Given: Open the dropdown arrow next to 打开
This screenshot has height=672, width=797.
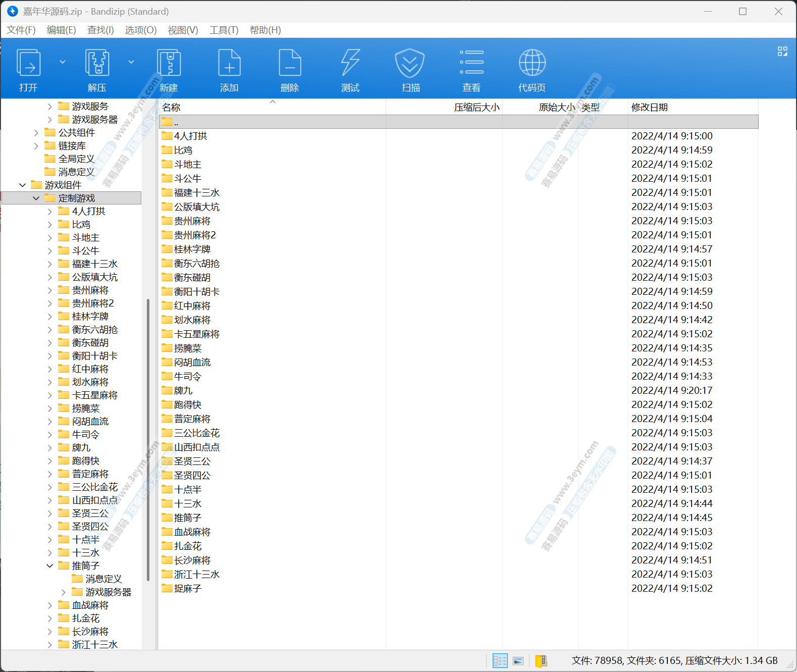Looking at the screenshot, I should point(63,62).
